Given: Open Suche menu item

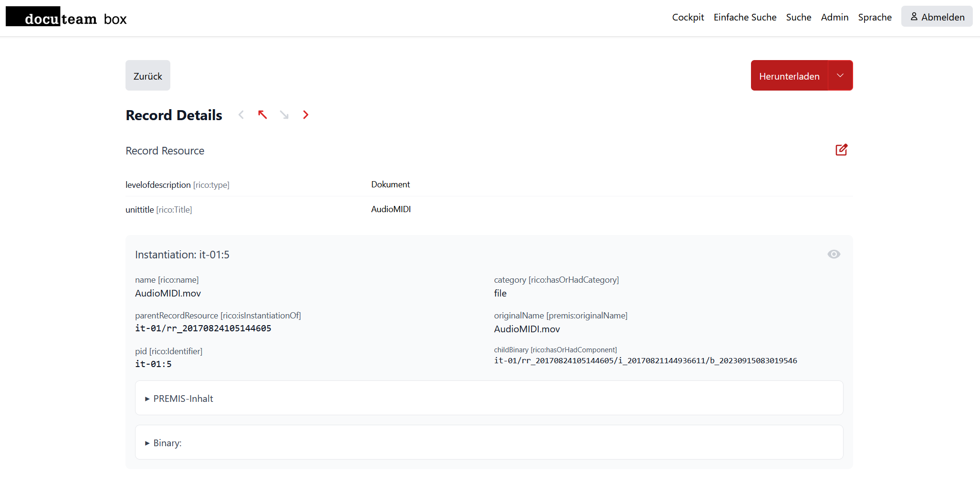Looking at the screenshot, I should (x=799, y=17).
